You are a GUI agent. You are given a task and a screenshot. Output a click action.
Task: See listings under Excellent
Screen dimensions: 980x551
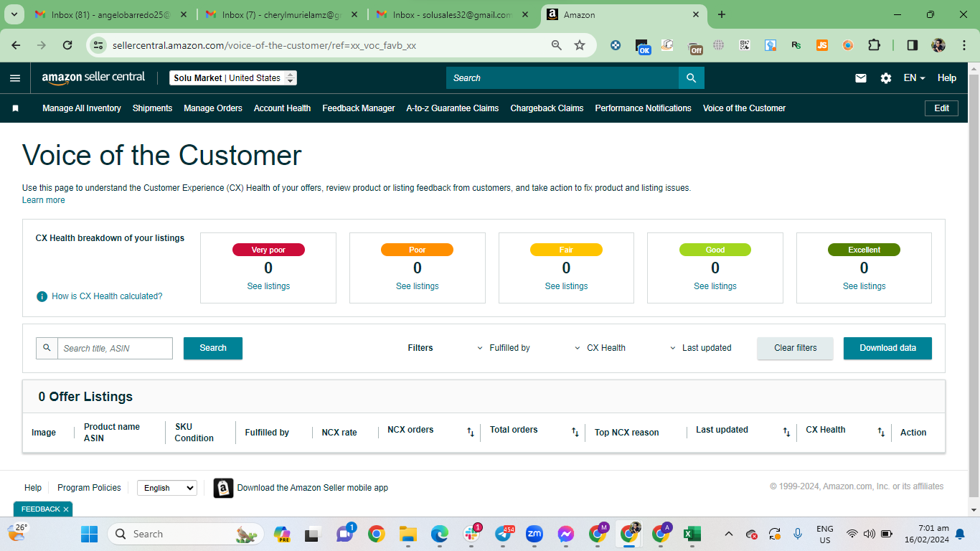tap(864, 286)
